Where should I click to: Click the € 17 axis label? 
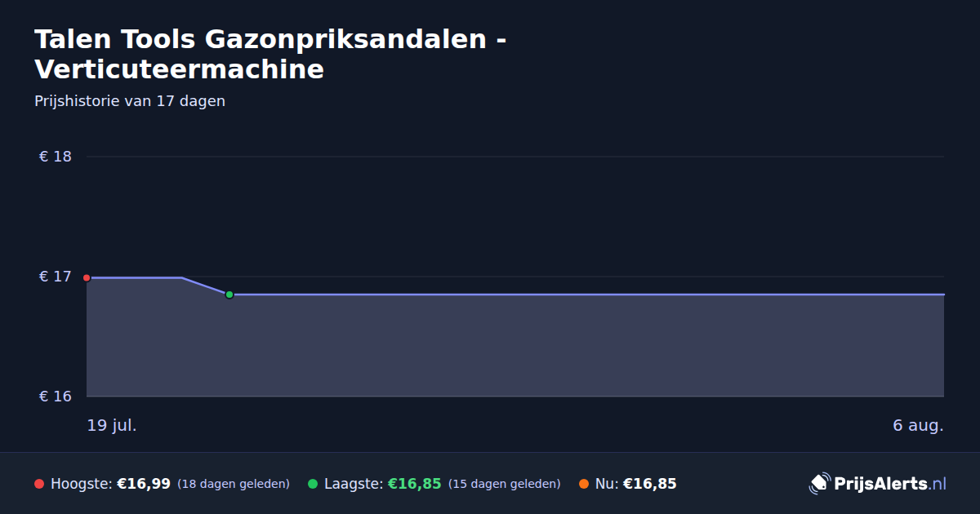coord(56,277)
